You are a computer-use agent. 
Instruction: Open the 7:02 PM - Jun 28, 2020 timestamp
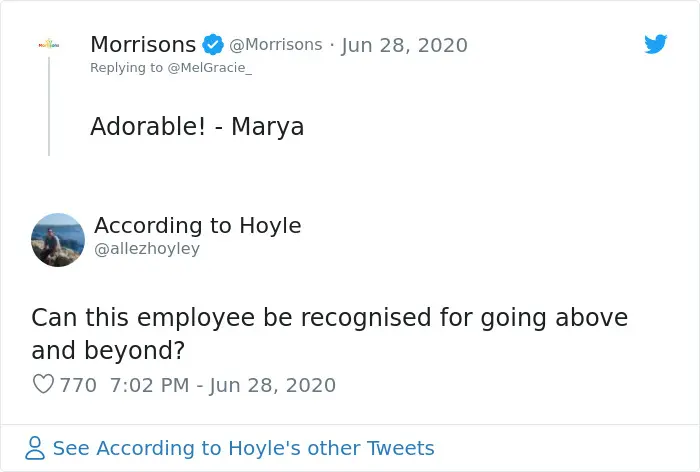(x=221, y=385)
